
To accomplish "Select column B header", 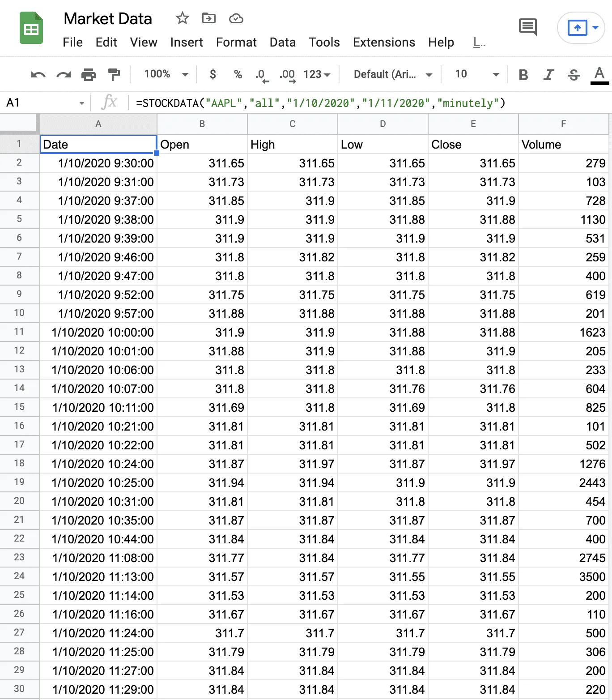I will click(202, 124).
